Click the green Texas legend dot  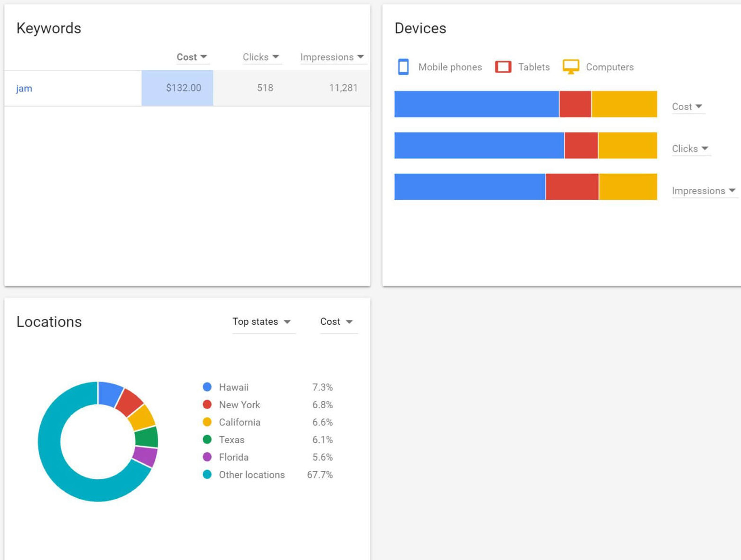point(207,439)
